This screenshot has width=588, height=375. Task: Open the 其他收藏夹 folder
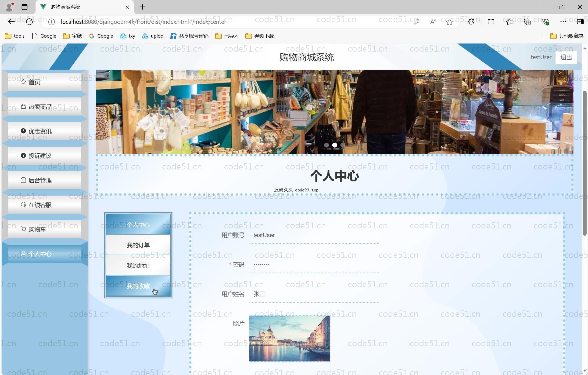pos(567,36)
